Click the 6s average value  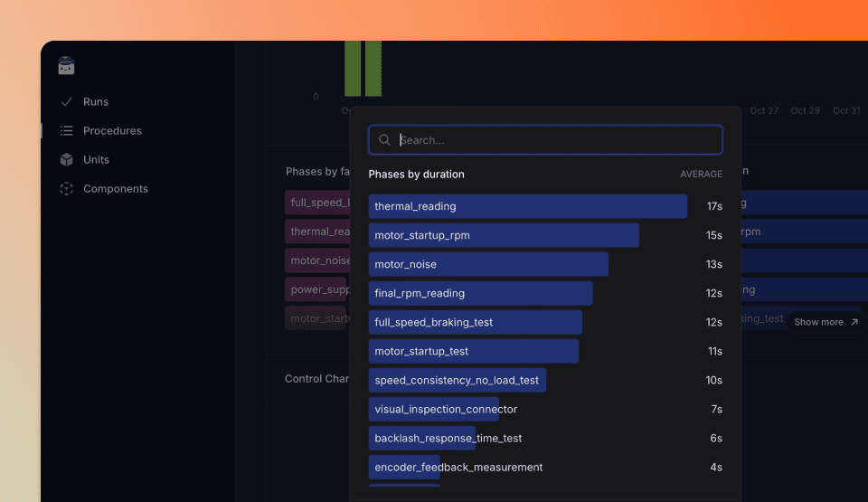coord(716,439)
